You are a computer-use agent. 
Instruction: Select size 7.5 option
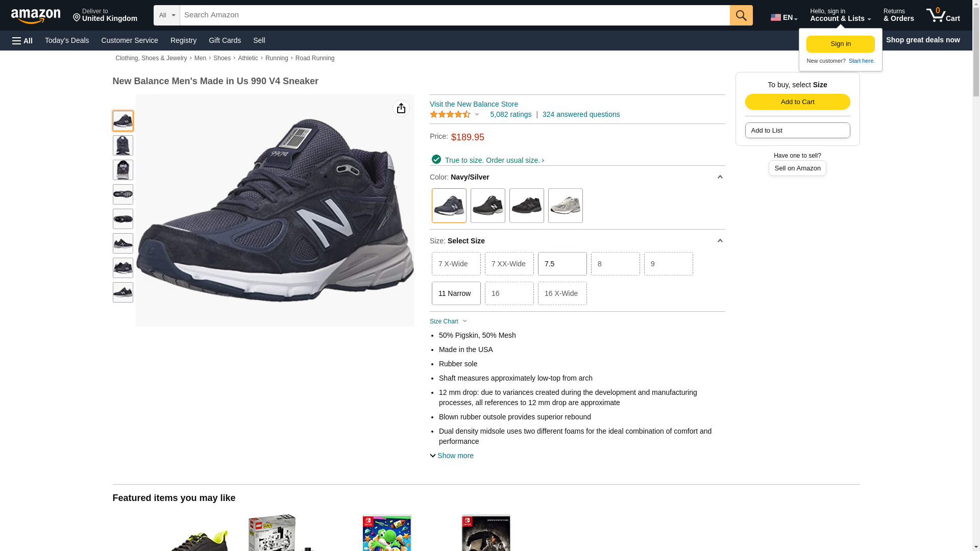(562, 264)
